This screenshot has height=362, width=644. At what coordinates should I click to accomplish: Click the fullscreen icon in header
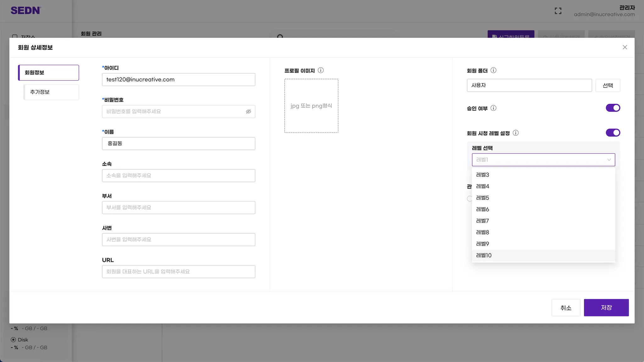(x=558, y=11)
